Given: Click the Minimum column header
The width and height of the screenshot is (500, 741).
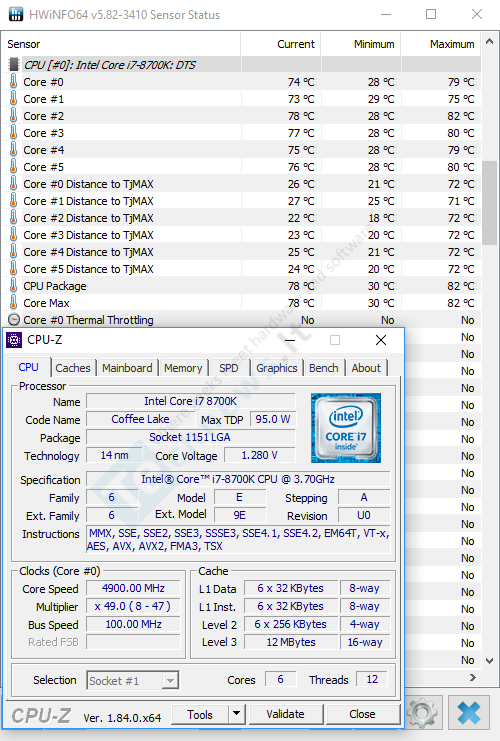Looking at the screenshot, I should 361,44.
